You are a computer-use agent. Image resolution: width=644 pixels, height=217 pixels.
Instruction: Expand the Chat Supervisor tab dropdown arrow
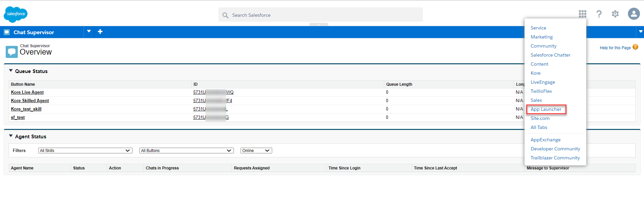tap(89, 31)
